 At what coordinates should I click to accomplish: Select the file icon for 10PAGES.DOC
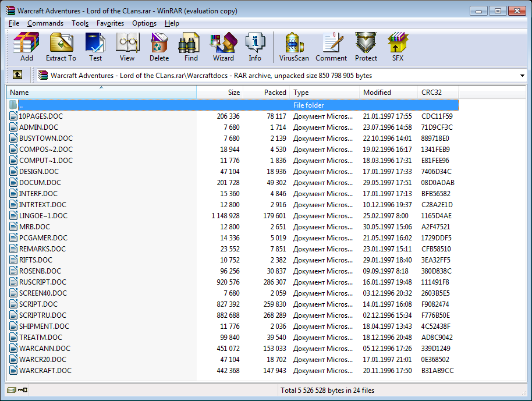tap(13, 116)
